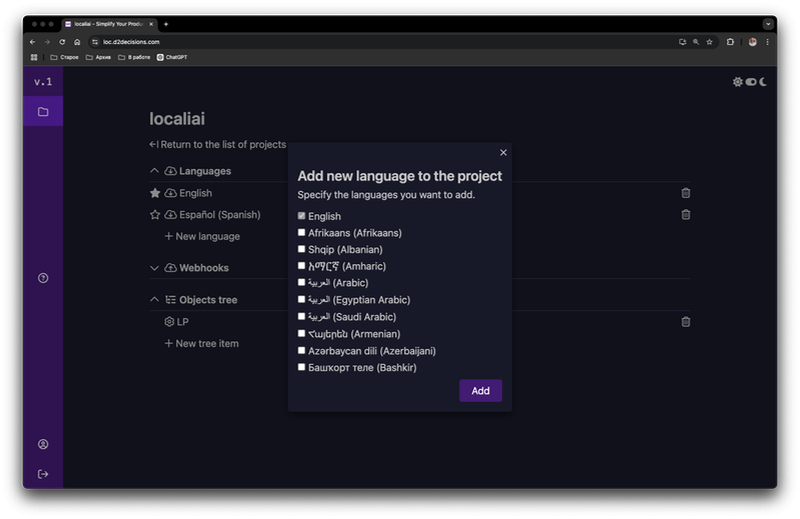Click the New tree item link

coord(202,343)
